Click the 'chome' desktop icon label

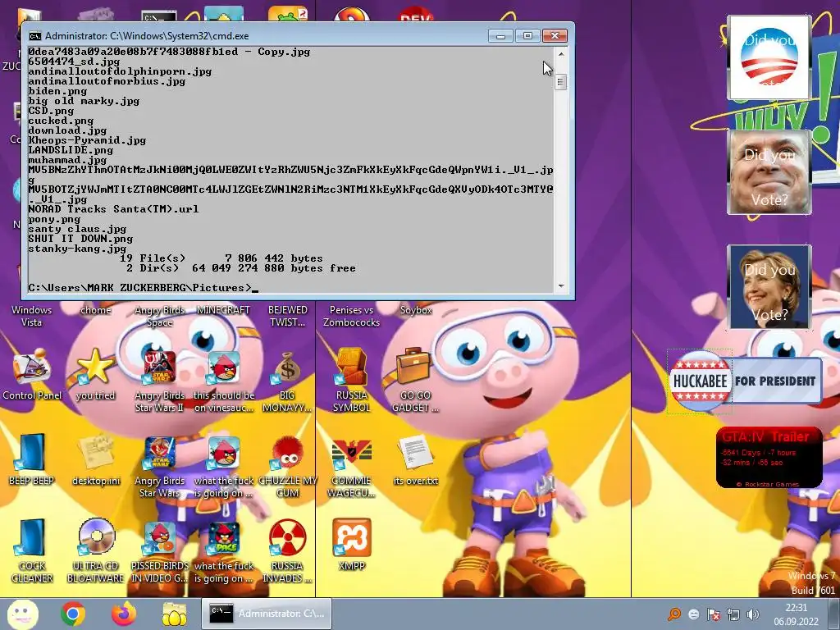tap(95, 310)
